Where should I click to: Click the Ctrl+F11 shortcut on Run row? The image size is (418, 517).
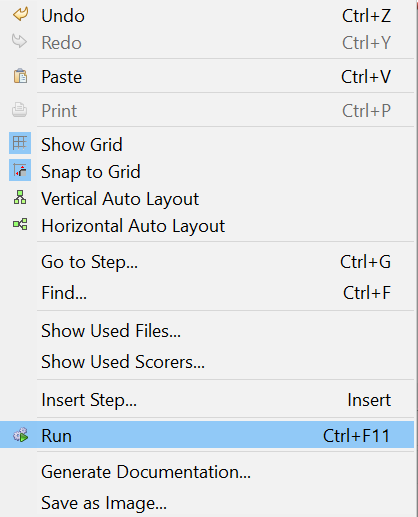coord(356,436)
